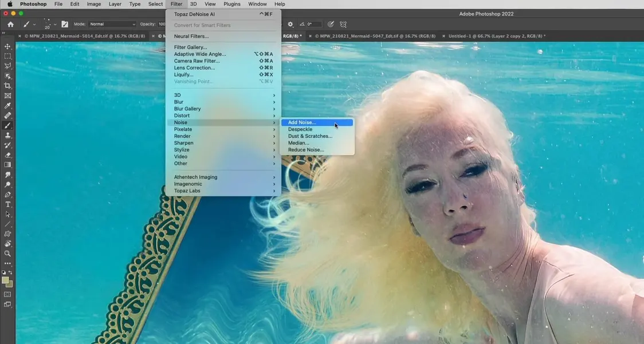Select the Crop tool
Image resolution: width=644 pixels, height=344 pixels.
tap(7, 86)
